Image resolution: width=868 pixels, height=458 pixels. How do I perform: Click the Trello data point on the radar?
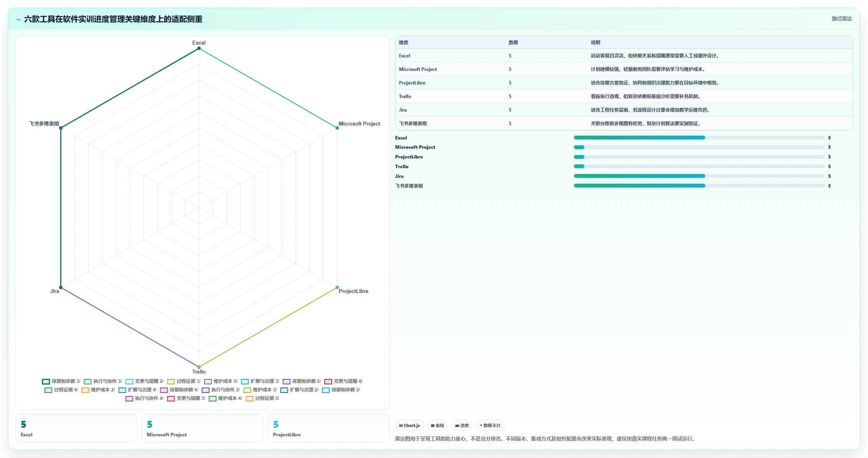coord(199,367)
